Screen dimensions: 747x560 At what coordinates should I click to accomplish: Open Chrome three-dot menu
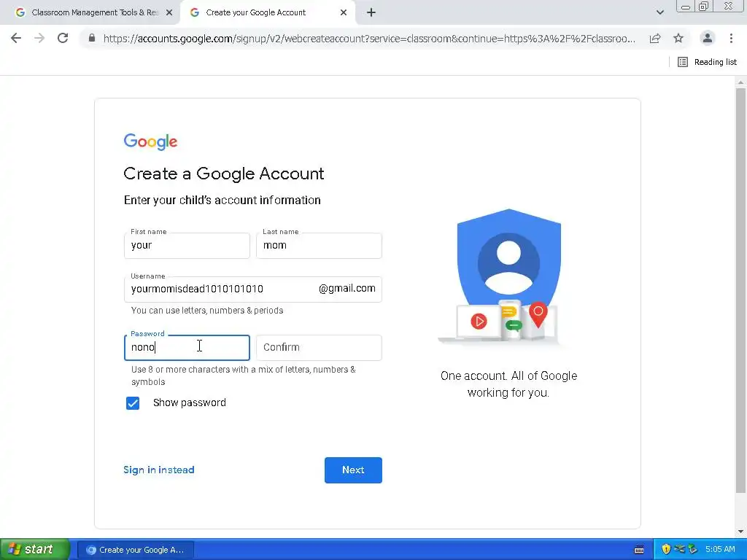tap(731, 38)
